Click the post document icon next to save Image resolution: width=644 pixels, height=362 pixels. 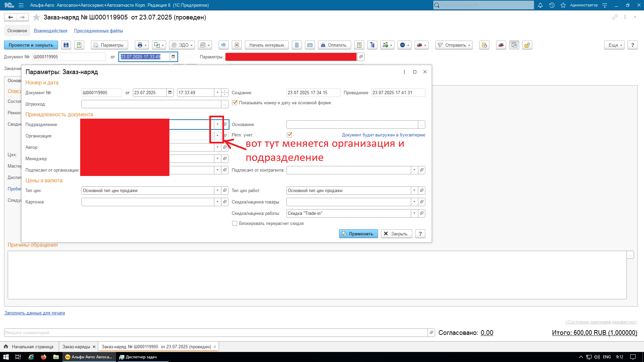tap(79, 45)
